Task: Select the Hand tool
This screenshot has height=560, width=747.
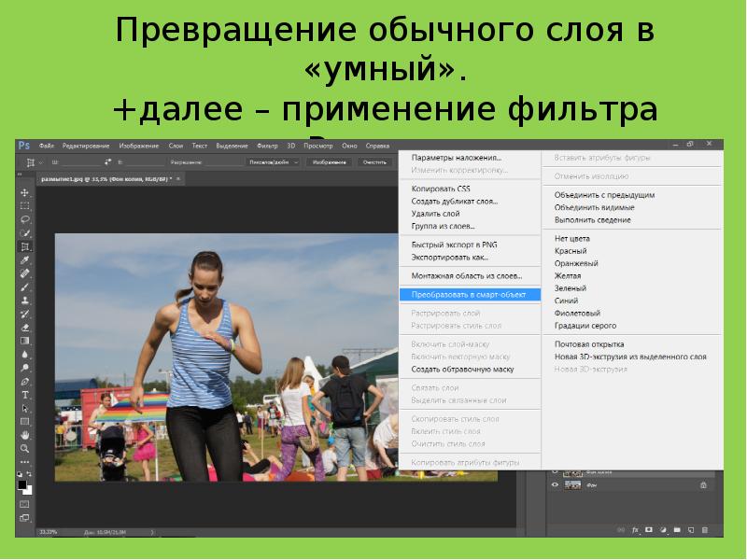Action: pos(24,435)
